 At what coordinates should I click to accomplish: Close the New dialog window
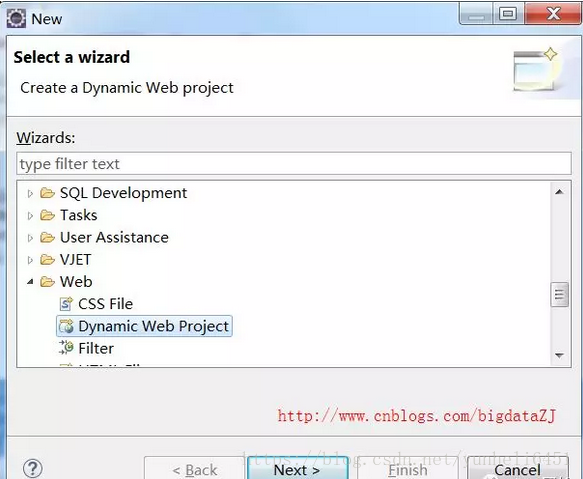(553, 14)
